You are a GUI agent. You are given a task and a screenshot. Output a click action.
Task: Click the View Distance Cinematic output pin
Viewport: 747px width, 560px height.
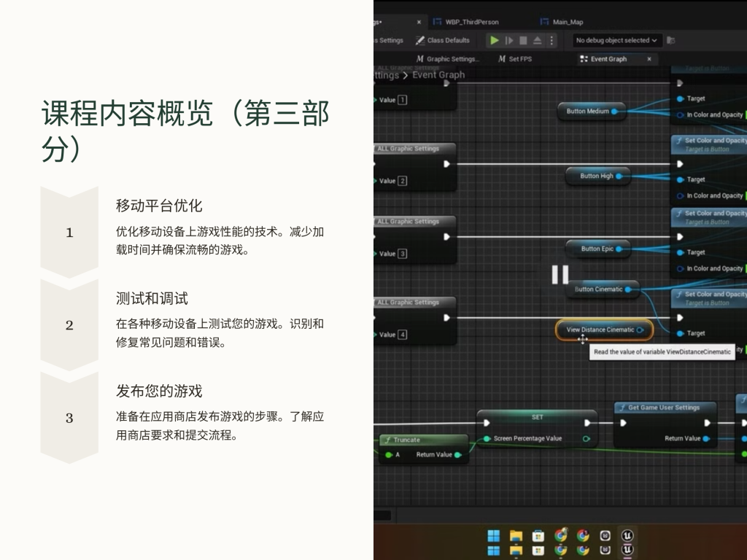640,330
